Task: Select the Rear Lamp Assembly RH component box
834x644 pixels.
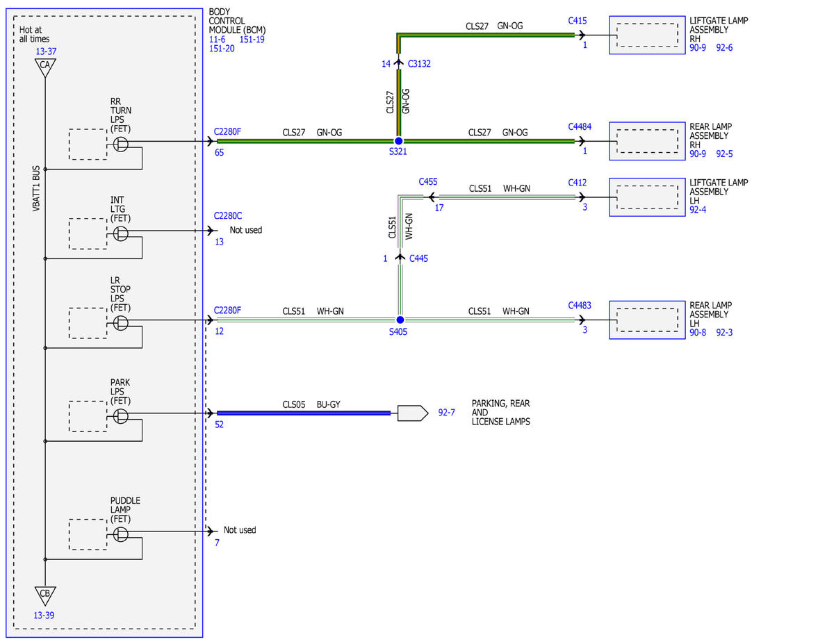Action: coord(646,141)
